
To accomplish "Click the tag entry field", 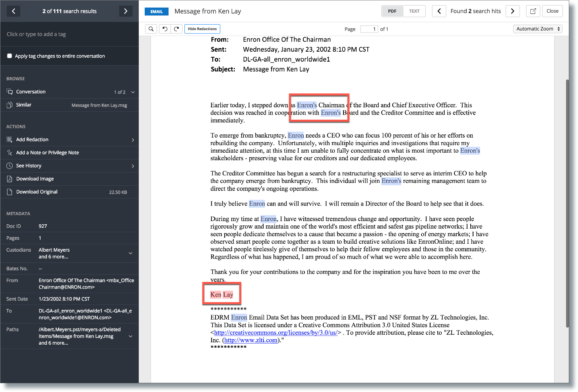I will (x=70, y=34).
